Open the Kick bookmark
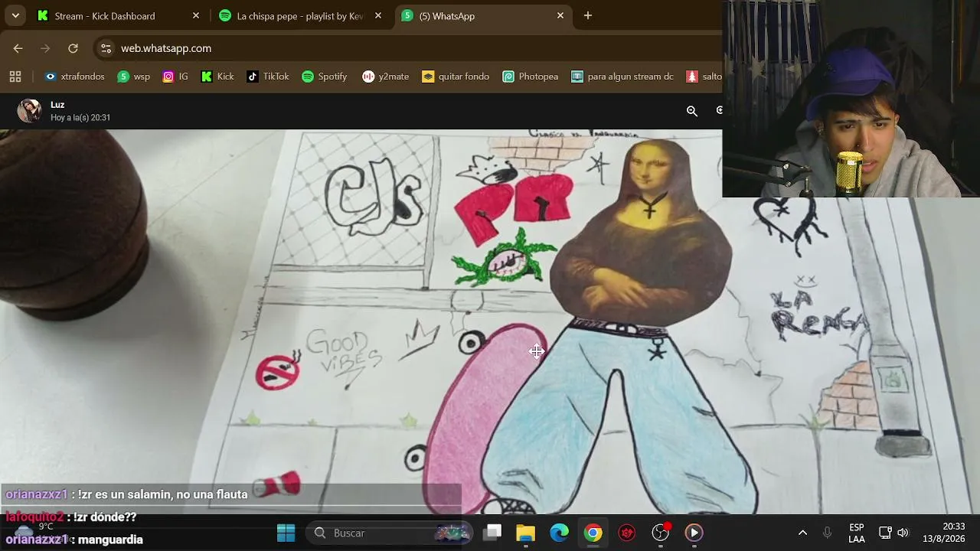980x551 pixels. pyautogui.click(x=217, y=77)
